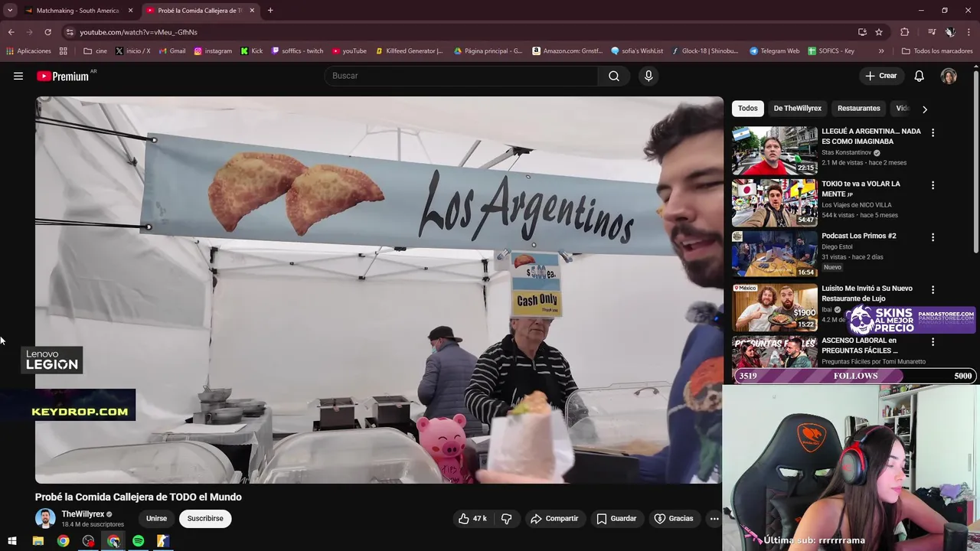The width and height of the screenshot is (980, 551).
Task: Open the Kick bookmark
Action: click(x=252, y=51)
